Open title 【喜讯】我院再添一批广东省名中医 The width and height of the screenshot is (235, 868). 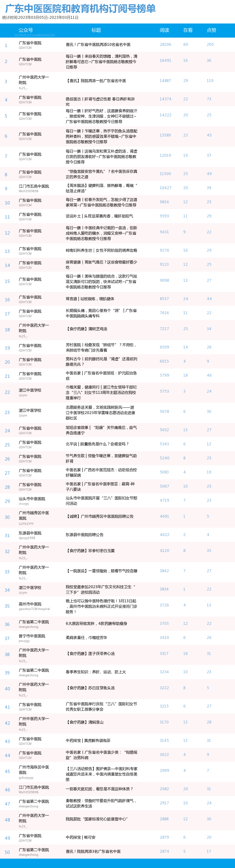coord(96,81)
